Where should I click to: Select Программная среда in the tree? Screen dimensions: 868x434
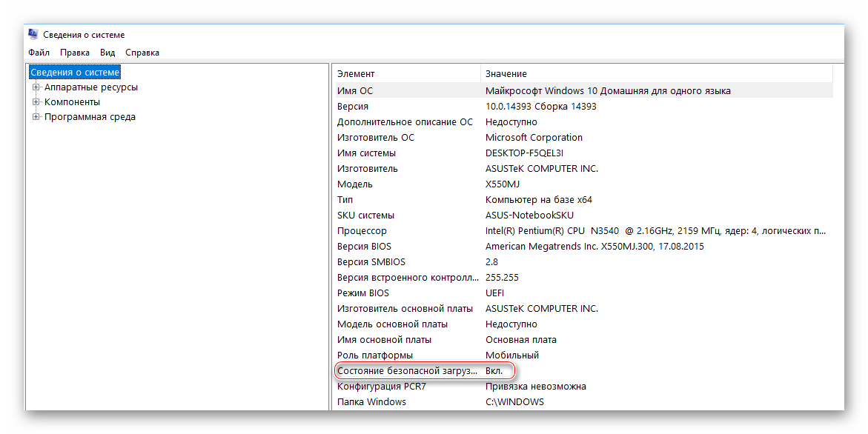pos(90,117)
